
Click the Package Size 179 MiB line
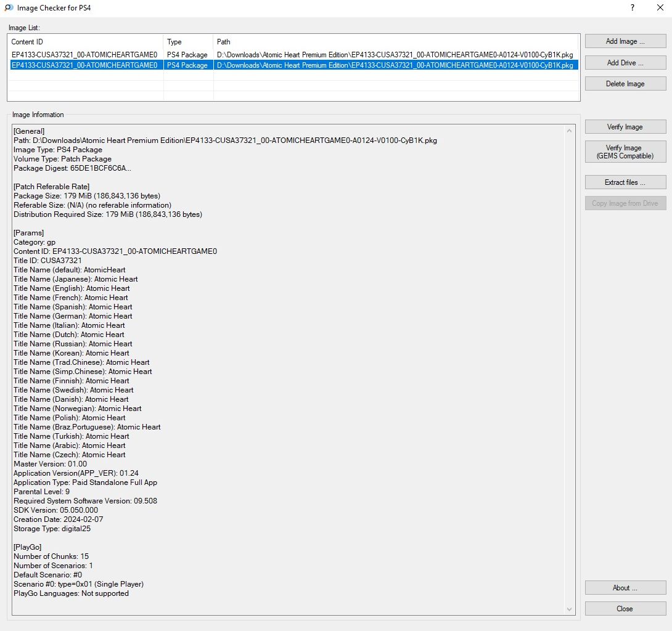pyautogui.click(x=87, y=196)
